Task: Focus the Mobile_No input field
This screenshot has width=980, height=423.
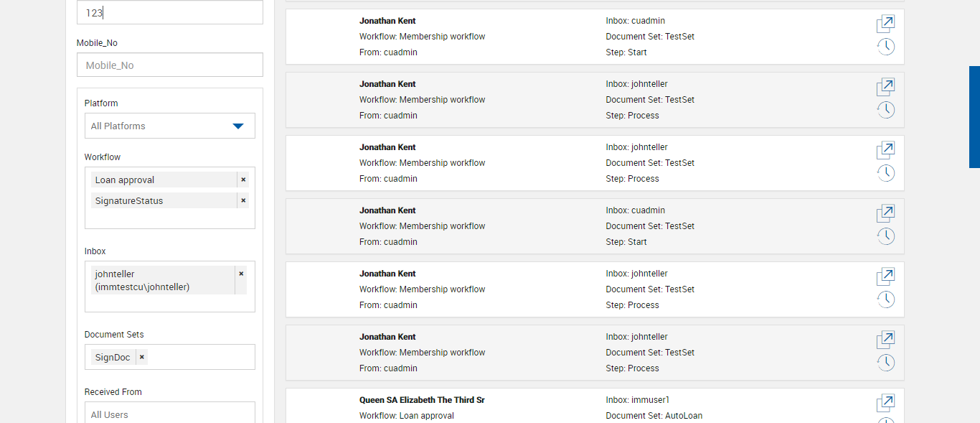Action: pos(169,65)
